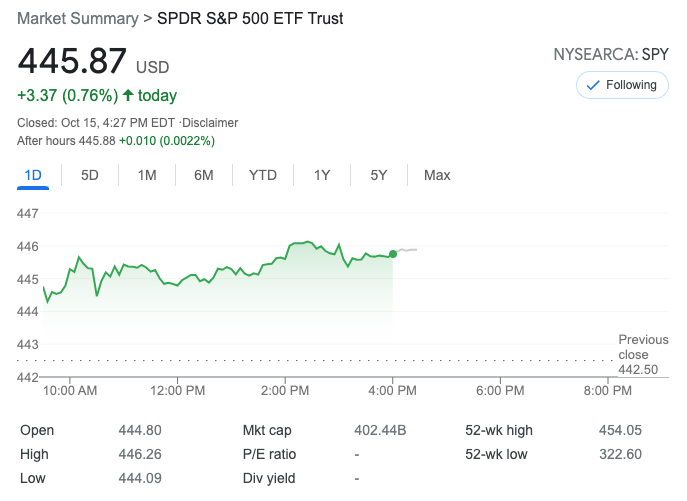687x501 pixels.
Task: Click the Market Summary breadcrumb link
Action: coord(79,19)
